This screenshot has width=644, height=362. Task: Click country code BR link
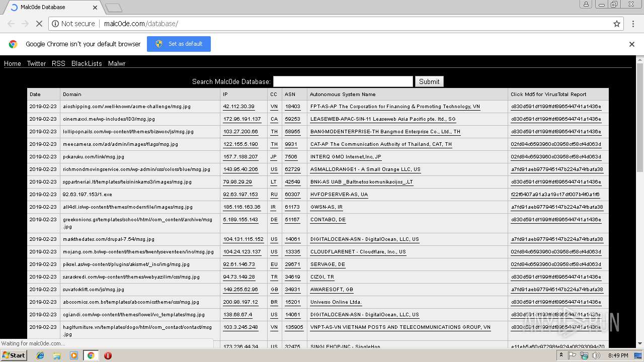coord(274,302)
